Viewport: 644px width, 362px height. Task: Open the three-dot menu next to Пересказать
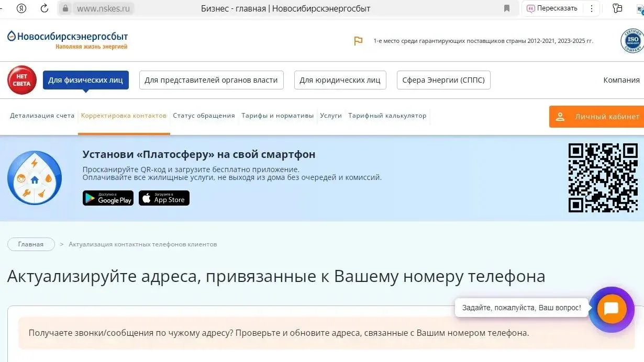coord(592,8)
